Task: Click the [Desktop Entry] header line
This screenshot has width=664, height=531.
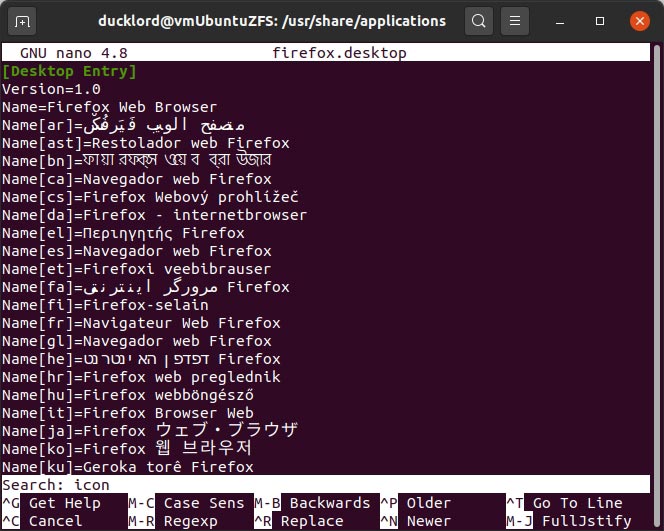Action: point(69,71)
